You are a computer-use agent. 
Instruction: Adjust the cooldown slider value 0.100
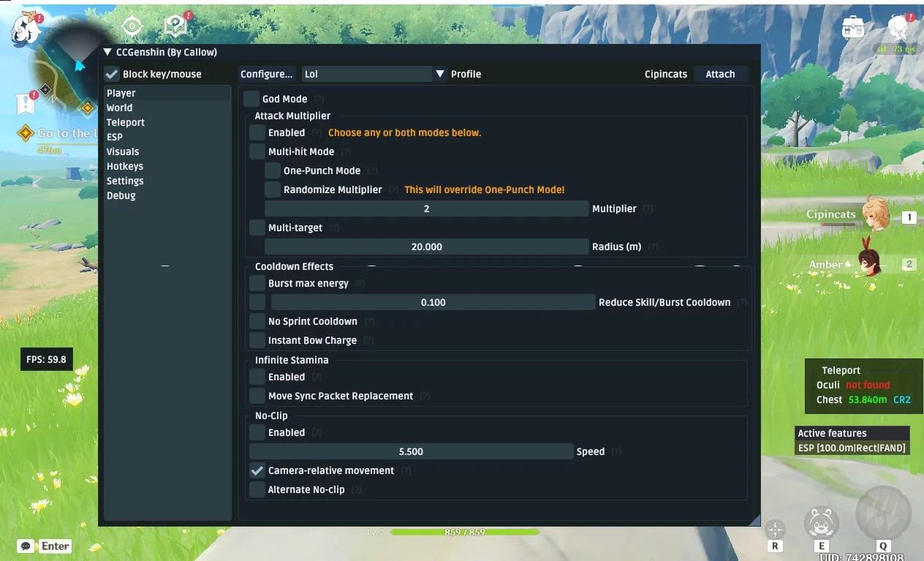[x=433, y=302]
